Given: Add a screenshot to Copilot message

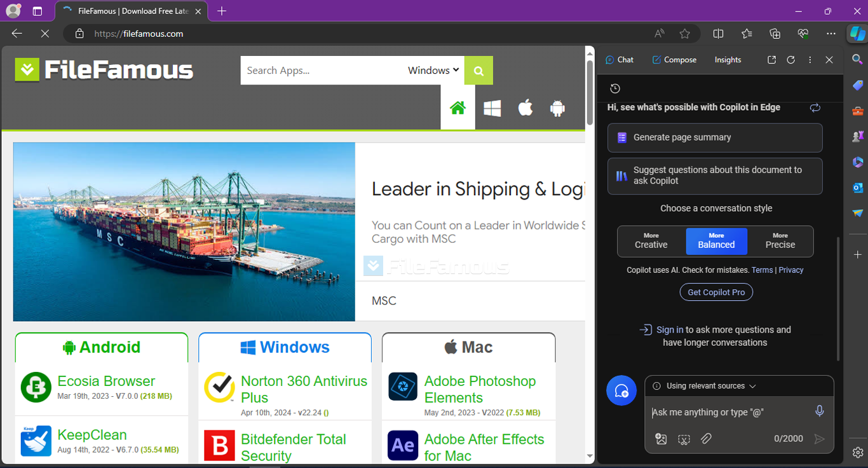Looking at the screenshot, I should click(684, 439).
